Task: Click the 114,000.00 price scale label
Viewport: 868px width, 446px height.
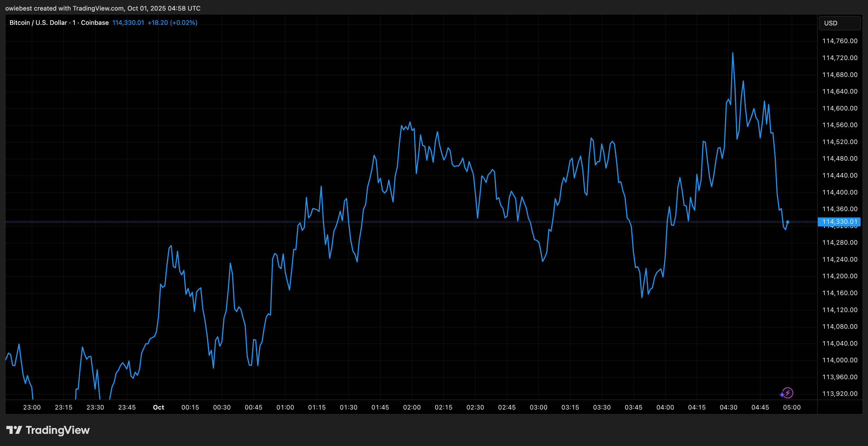Action: pos(840,360)
